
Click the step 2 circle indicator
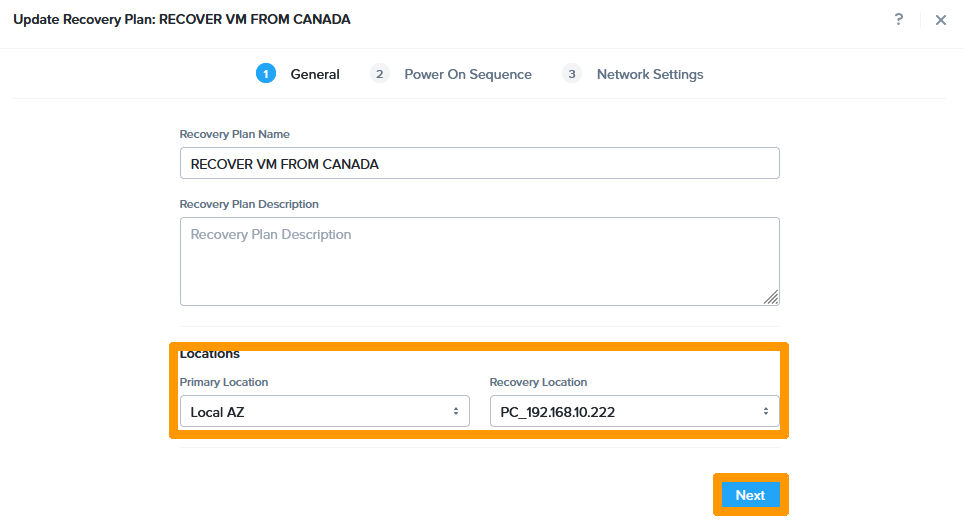pos(379,74)
